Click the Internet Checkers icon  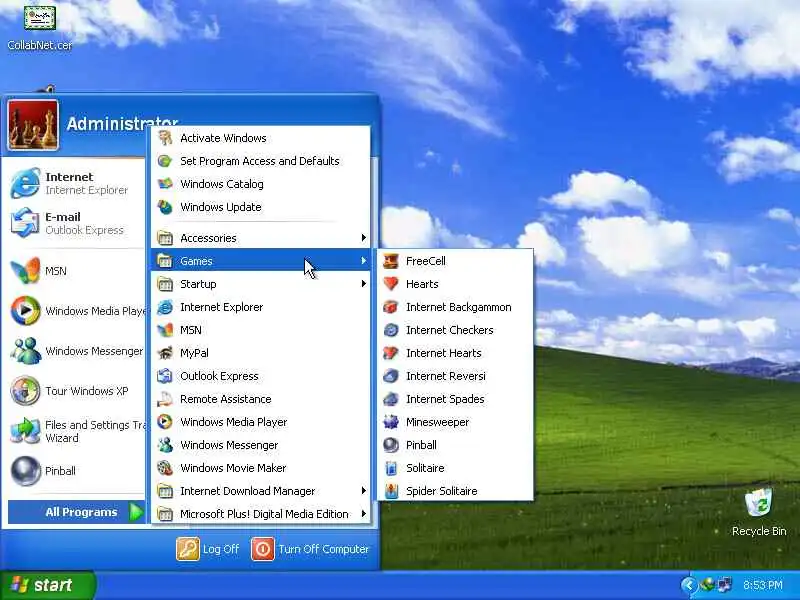click(391, 330)
